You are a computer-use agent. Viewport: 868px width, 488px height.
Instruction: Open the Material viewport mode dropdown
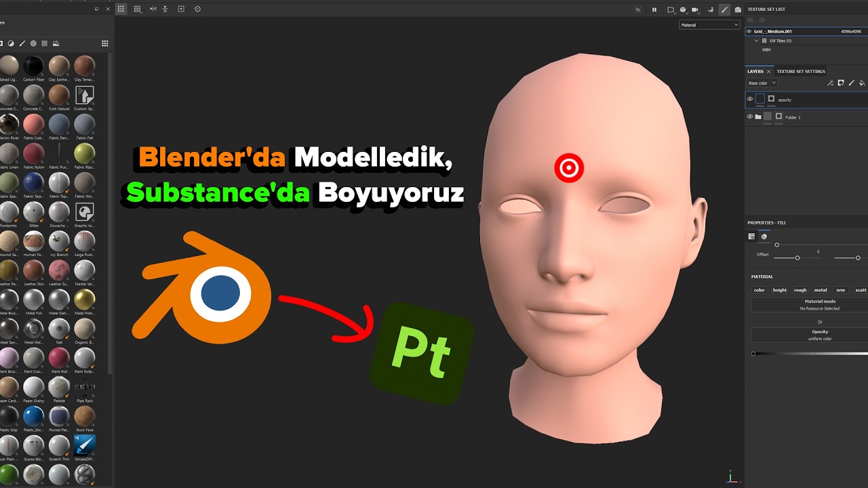pos(709,25)
